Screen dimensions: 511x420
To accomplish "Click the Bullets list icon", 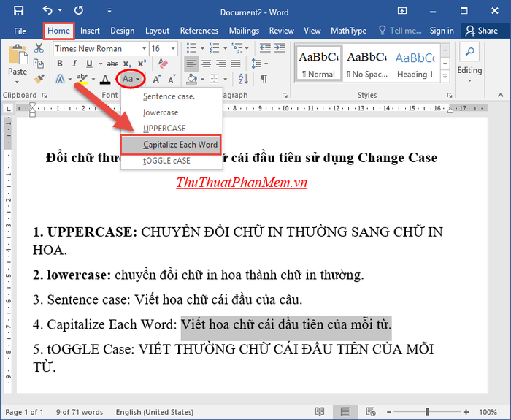I will coord(191,48).
